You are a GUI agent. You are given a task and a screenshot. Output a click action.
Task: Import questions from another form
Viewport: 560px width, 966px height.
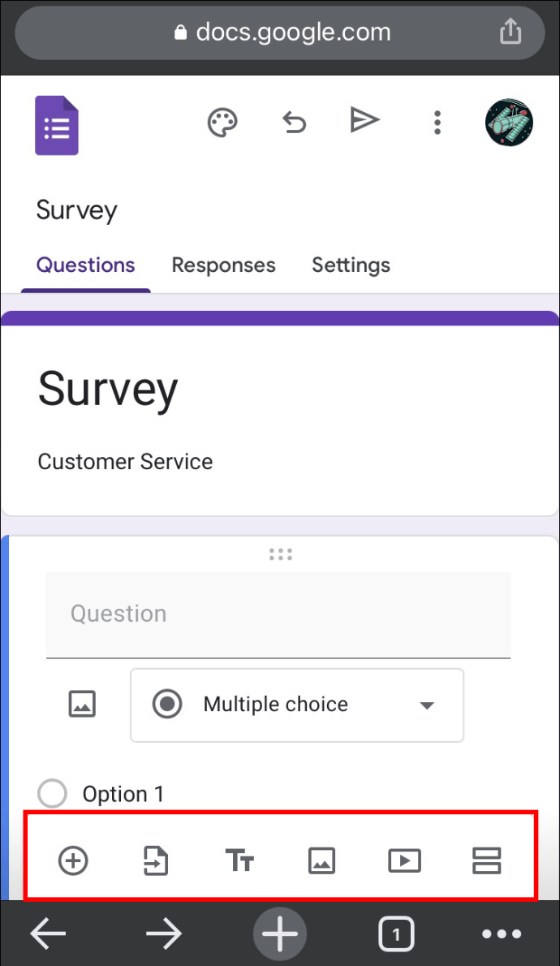[156, 860]
